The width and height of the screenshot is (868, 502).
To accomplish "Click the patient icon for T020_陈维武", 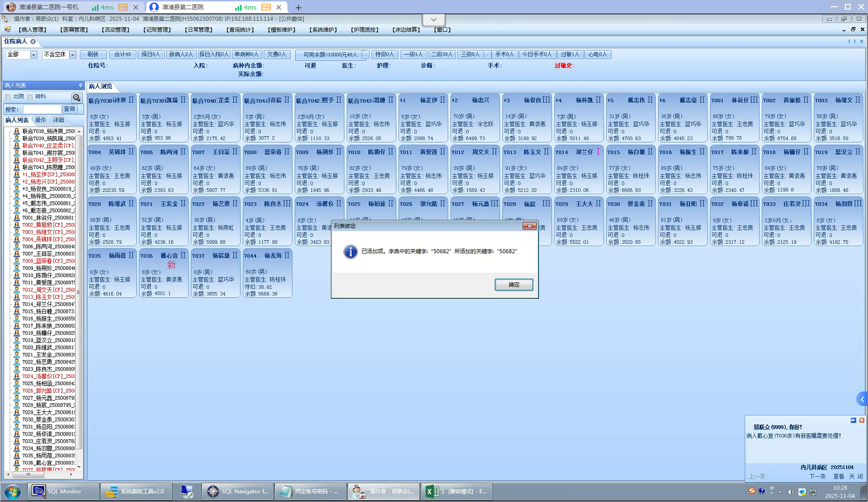I will 17,347.
